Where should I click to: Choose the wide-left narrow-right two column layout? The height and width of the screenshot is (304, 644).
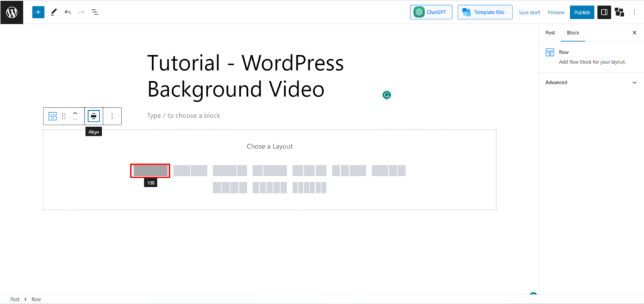230,171
